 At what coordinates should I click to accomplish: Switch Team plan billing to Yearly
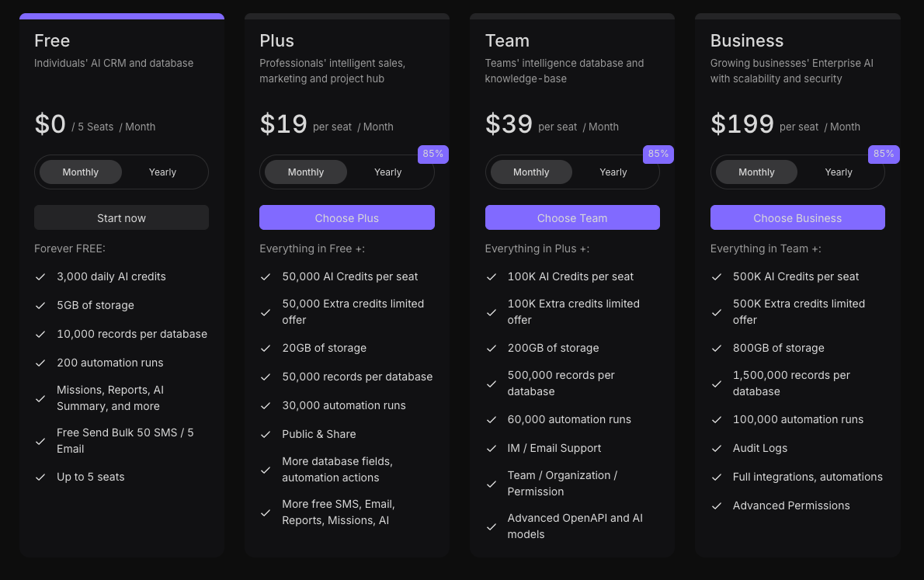click(x=613, y=172)
